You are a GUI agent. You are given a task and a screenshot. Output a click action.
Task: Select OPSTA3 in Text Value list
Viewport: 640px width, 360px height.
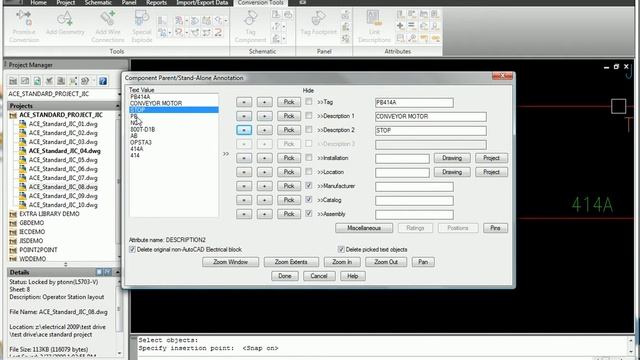(141, 142)
